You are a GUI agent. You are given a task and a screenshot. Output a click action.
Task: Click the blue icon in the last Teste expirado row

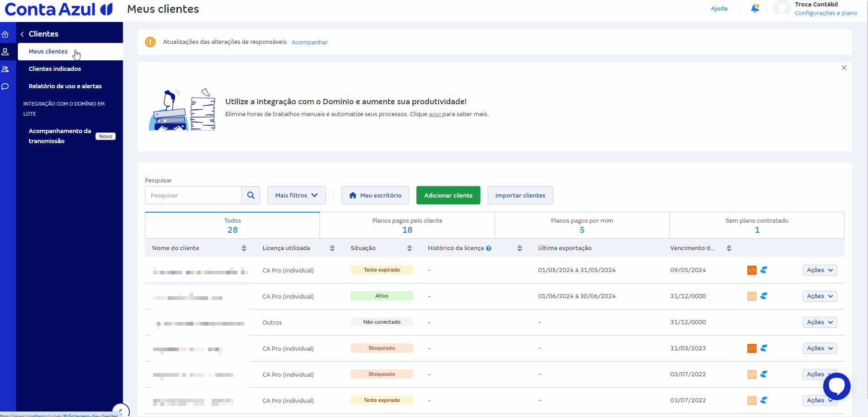764,401
